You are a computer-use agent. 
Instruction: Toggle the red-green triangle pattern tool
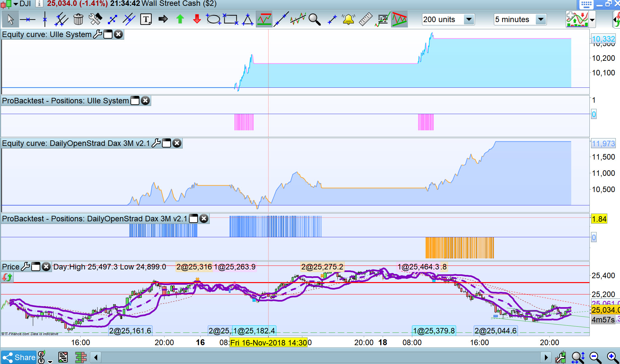coord(399,19)
